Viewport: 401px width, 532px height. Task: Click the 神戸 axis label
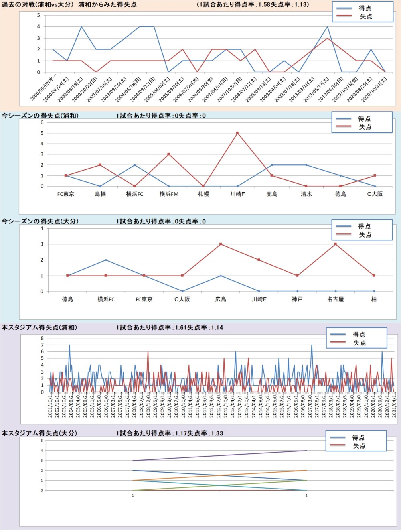pyautogui.click(x=297, y=299)
